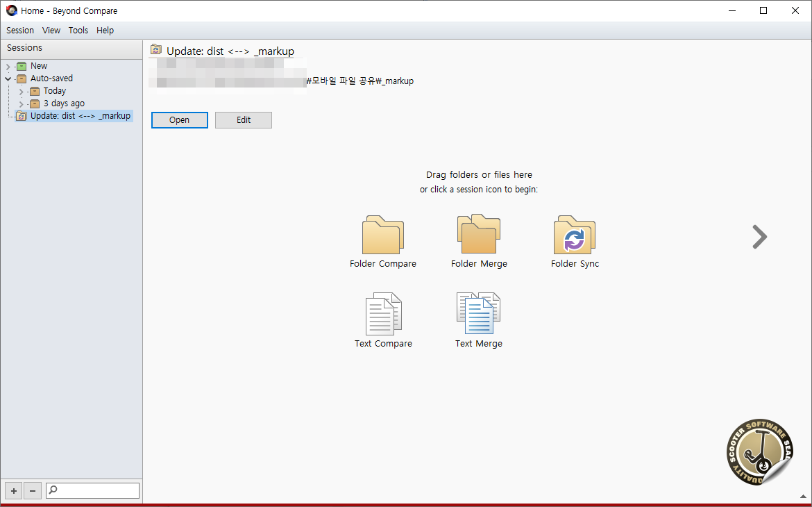Click the Update: dist <--> _markup heading
Viewport: 812px width, 507px height.
(x=230, y=51)
